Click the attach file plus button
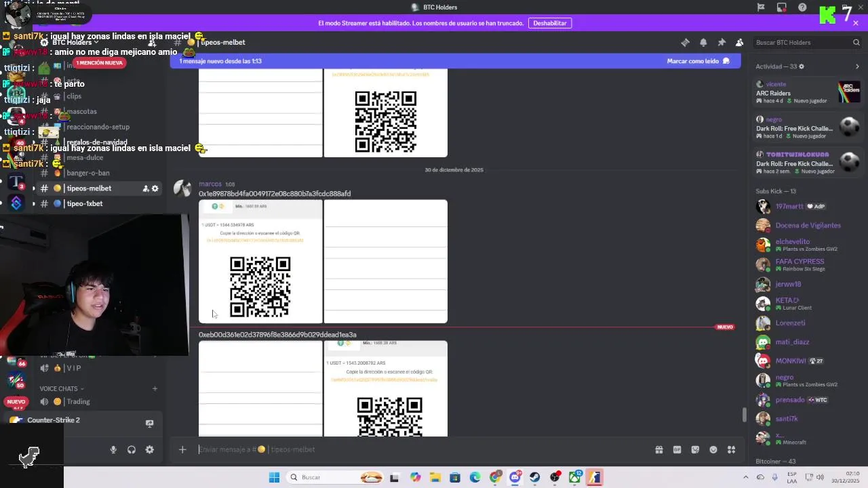The height and width of the screenshot is (488, 868). (x=182, y=449)
